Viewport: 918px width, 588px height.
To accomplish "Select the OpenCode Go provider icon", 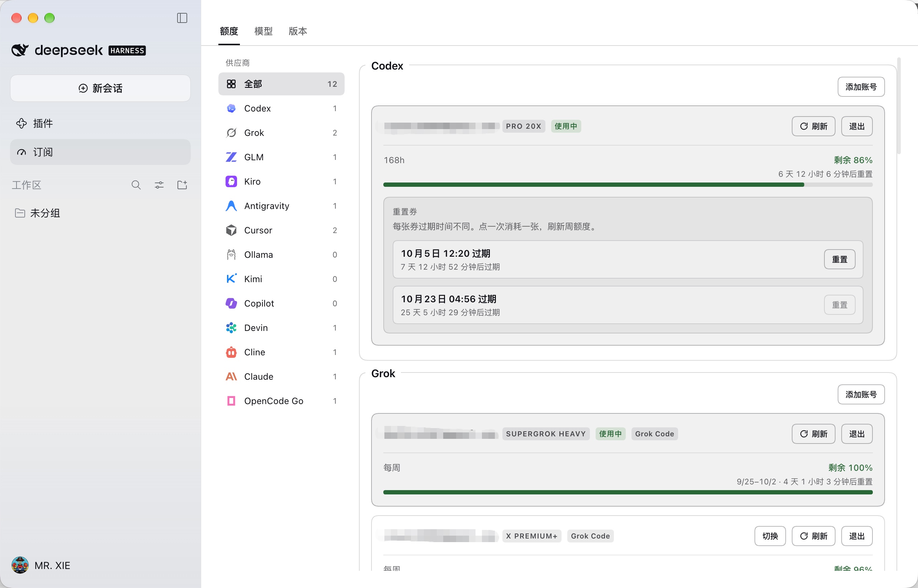I will (x=231, y=401).
